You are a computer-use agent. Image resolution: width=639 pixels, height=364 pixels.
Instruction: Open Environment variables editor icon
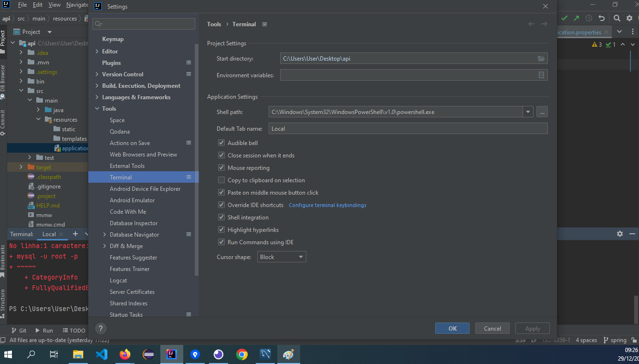pyautogui.click(x=541, y=75)
